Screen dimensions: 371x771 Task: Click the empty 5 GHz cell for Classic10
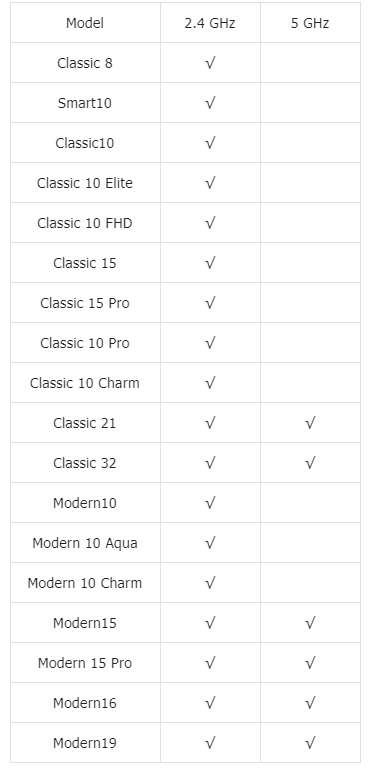[x=311, y=143]
